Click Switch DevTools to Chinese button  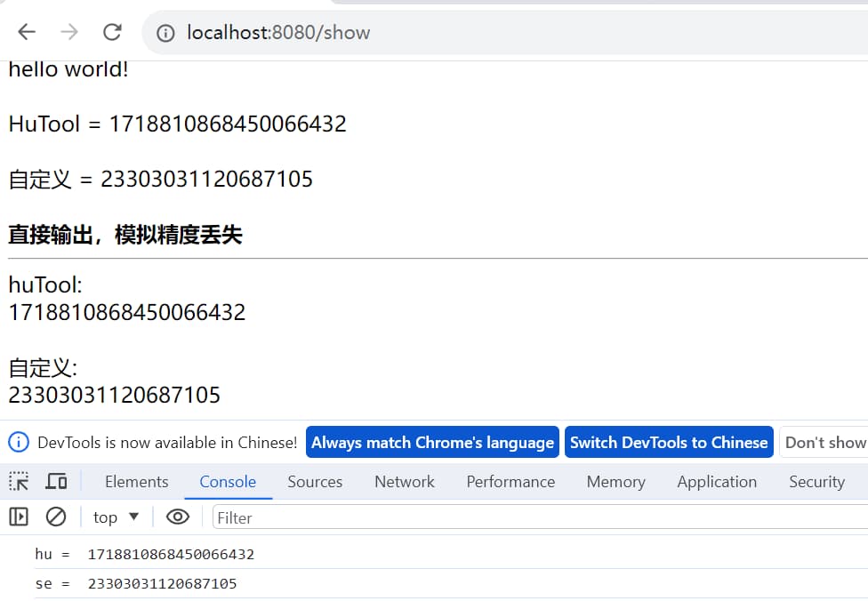(669, 442)
